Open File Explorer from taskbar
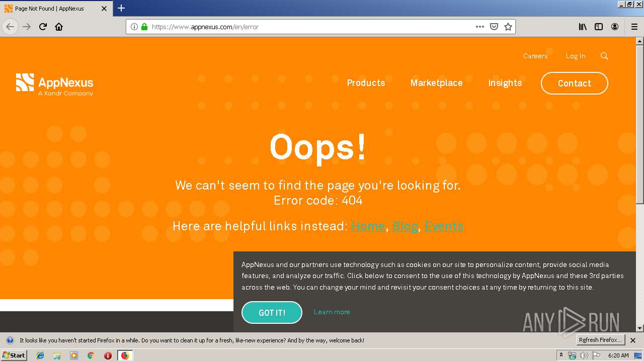 coord(57,355)
